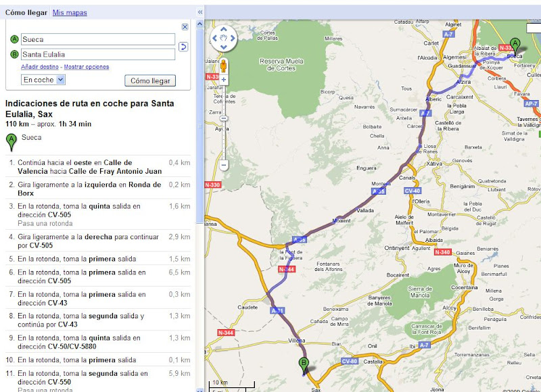Click map marker A at Sueca

point(515,46)
